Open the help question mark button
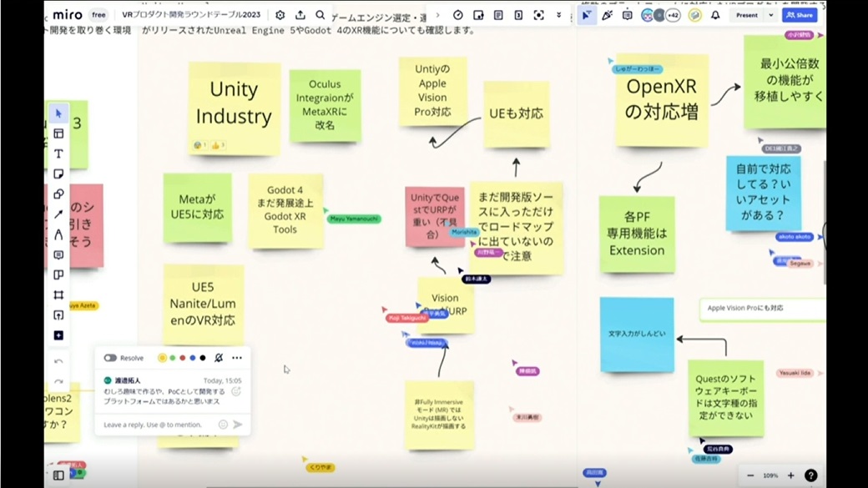The height and width of the screenshot is (488, 868). [811, 475]
